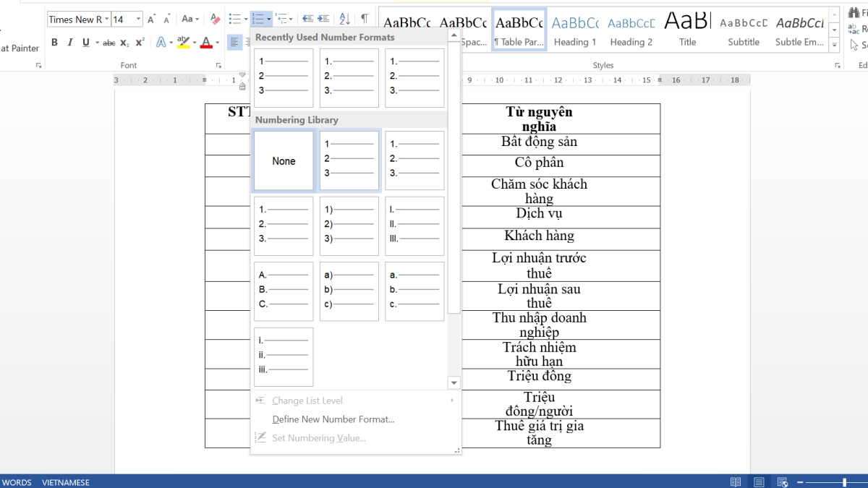
Task: Select the Subtitle style
Action: pyautogui.click(x=744, y=29)
